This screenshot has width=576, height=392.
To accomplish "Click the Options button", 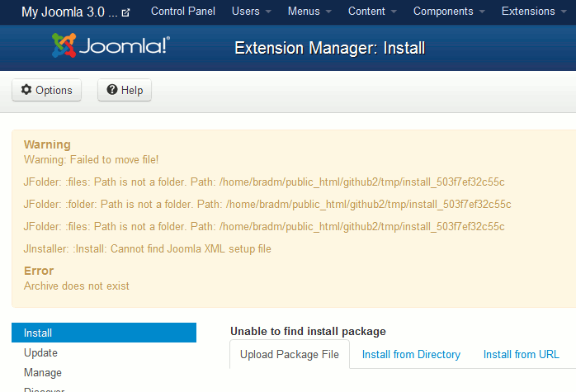I will 46,90.
